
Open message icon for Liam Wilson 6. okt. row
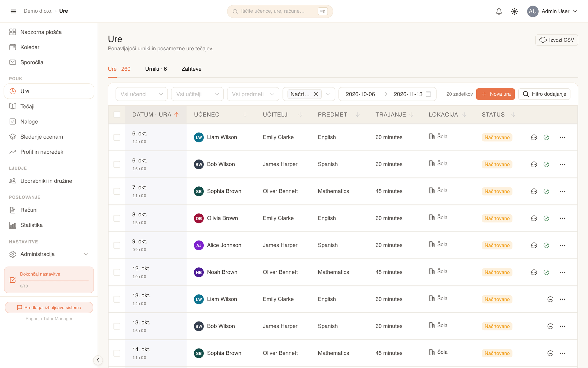pos(534,137)
